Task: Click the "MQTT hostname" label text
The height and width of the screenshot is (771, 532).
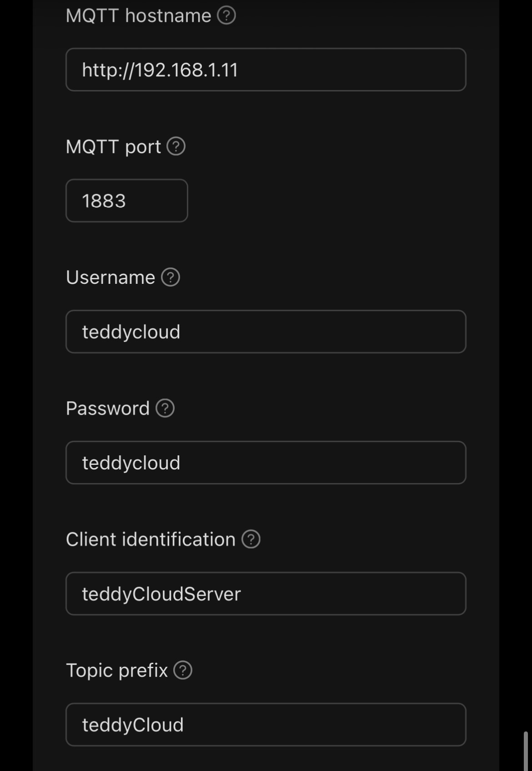Action: (x=138, y=16)
